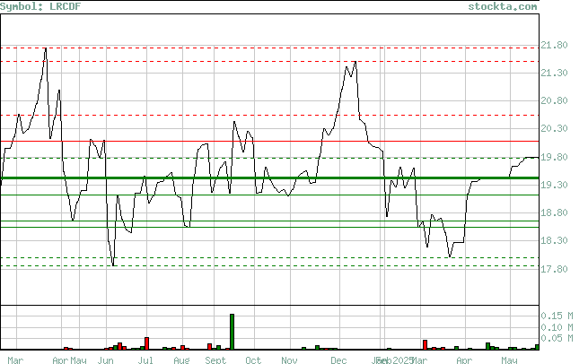
Task: Select the 19.30 price axis label
Action: point(554,185)
